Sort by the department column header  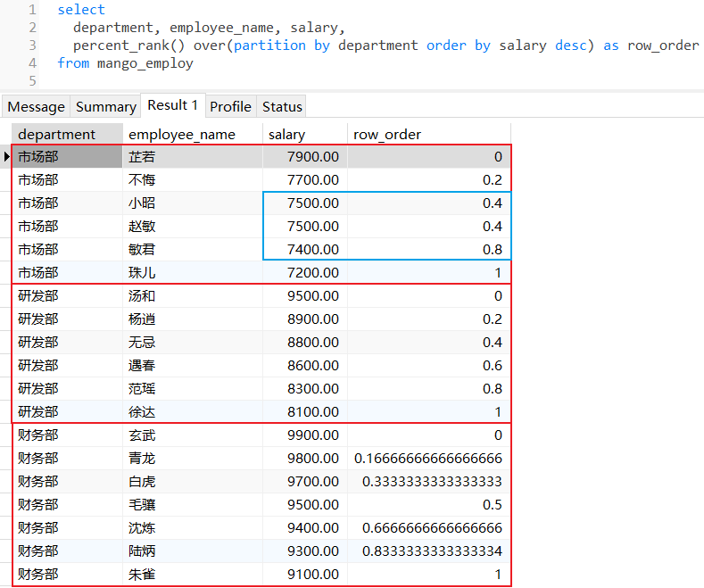pyautogui.click(x=67, y=134)
